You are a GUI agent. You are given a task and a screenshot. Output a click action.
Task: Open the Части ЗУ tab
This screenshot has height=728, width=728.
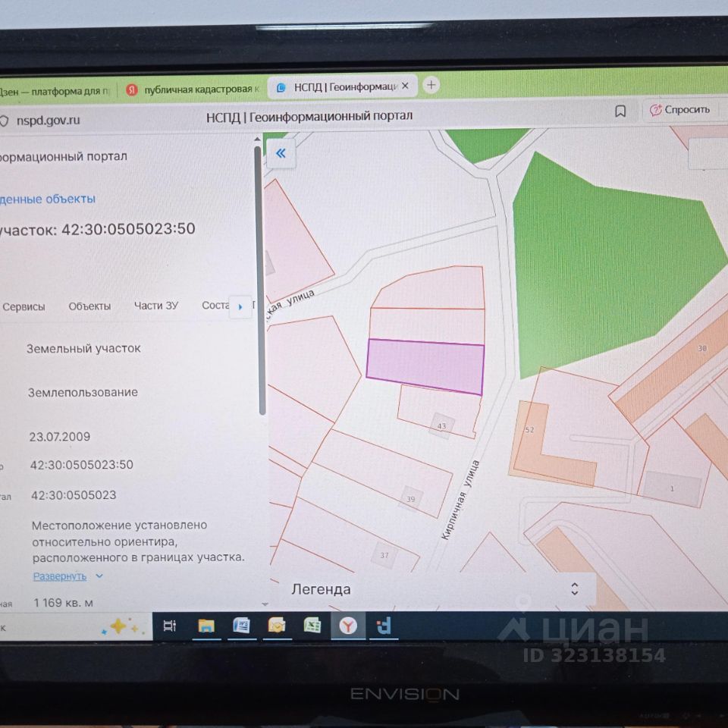[156, 306]
